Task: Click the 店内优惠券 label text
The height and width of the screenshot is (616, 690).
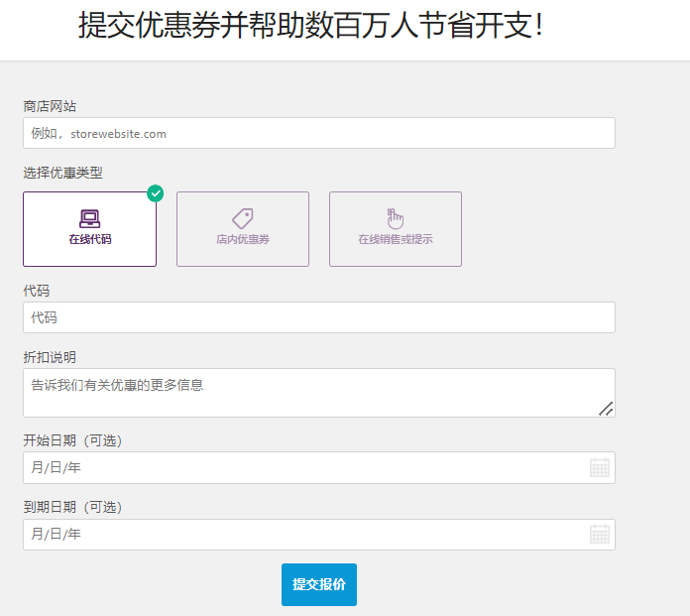Action: tap(243, 239)
